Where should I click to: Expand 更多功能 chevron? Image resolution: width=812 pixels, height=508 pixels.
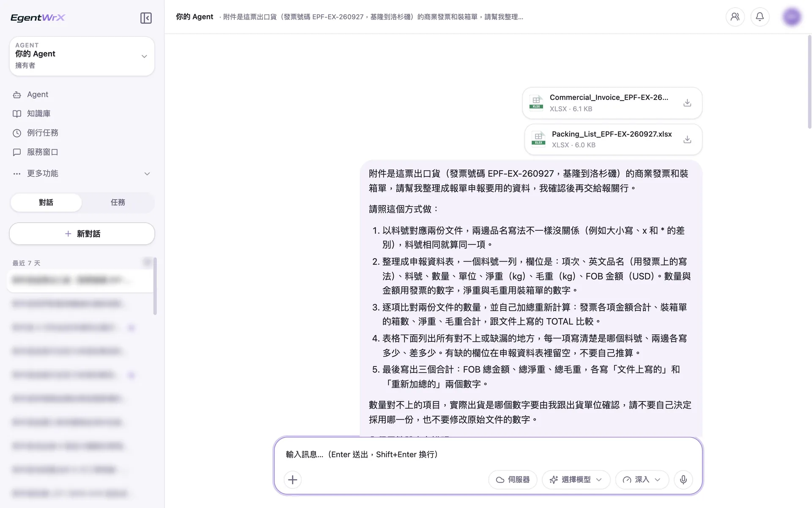coord(147,174)
